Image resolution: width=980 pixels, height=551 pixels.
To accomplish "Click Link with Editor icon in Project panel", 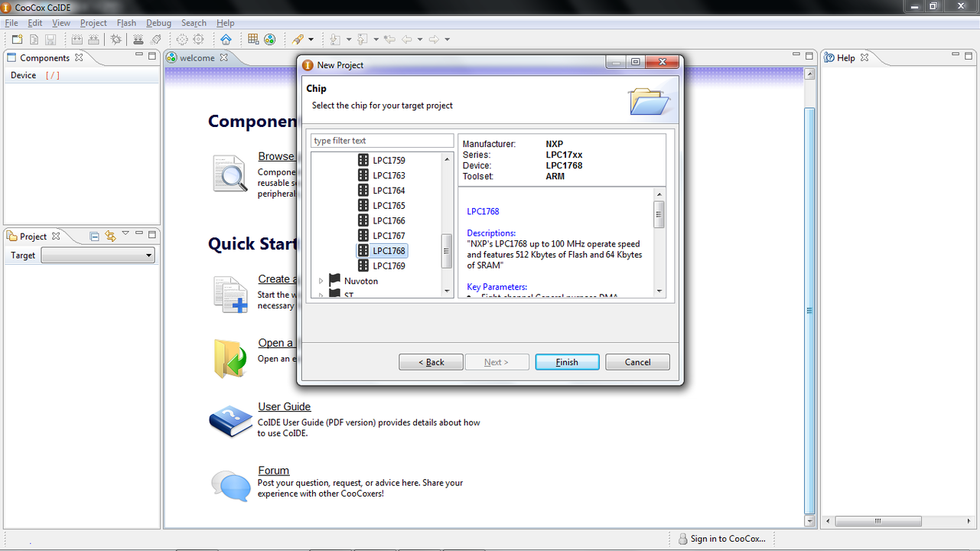I will [110, 236].
